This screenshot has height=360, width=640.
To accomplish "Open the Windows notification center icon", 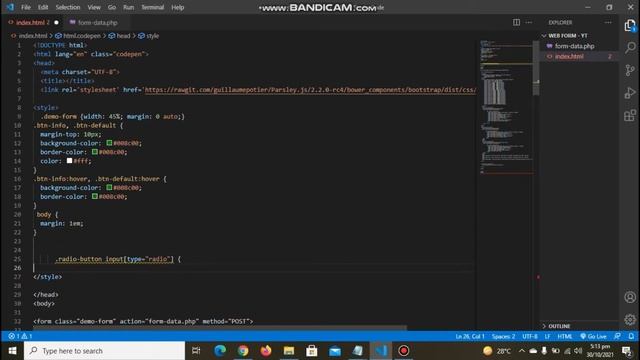I will coord(627,351).
